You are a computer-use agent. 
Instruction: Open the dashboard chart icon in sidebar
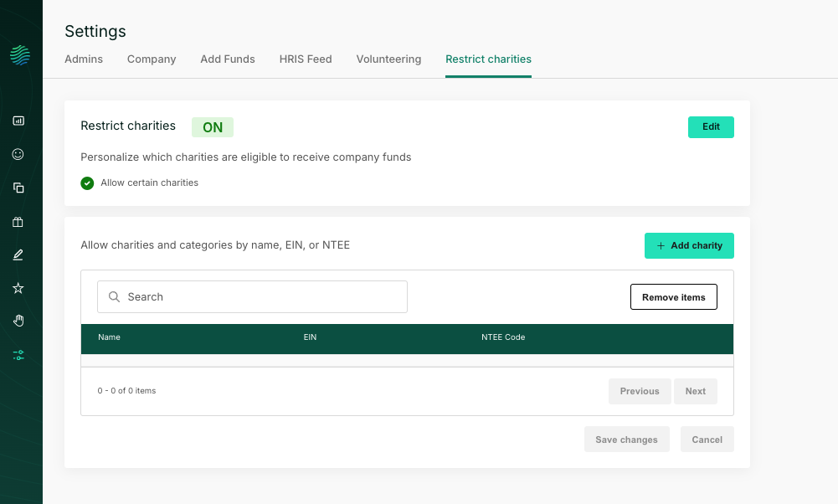pyautogui.click(x=18, y=121)
